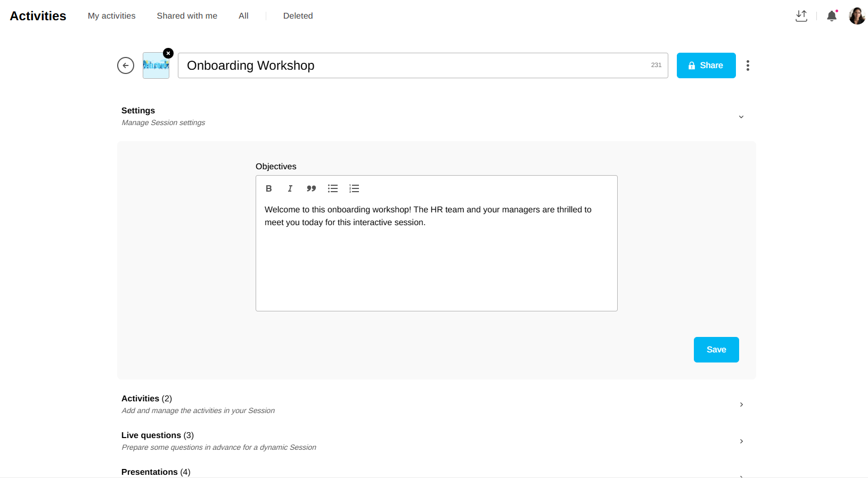This screenshot has width=868, height=478.
Task: Edit the Onboarding Workshop title field
Action: pyautogui.click(x=415, y=65)
